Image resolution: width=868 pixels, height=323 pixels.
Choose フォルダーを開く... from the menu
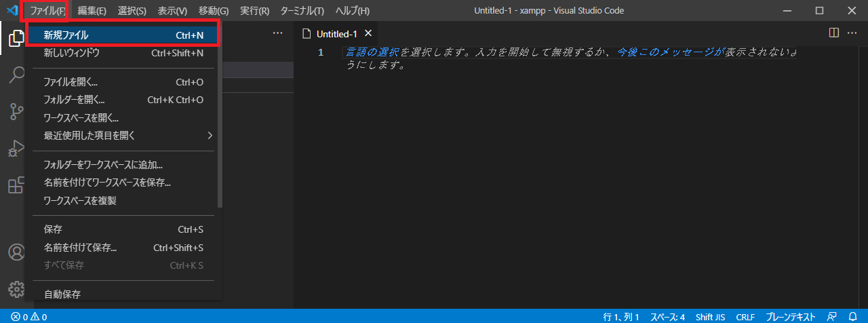click(x=123, y=100)
